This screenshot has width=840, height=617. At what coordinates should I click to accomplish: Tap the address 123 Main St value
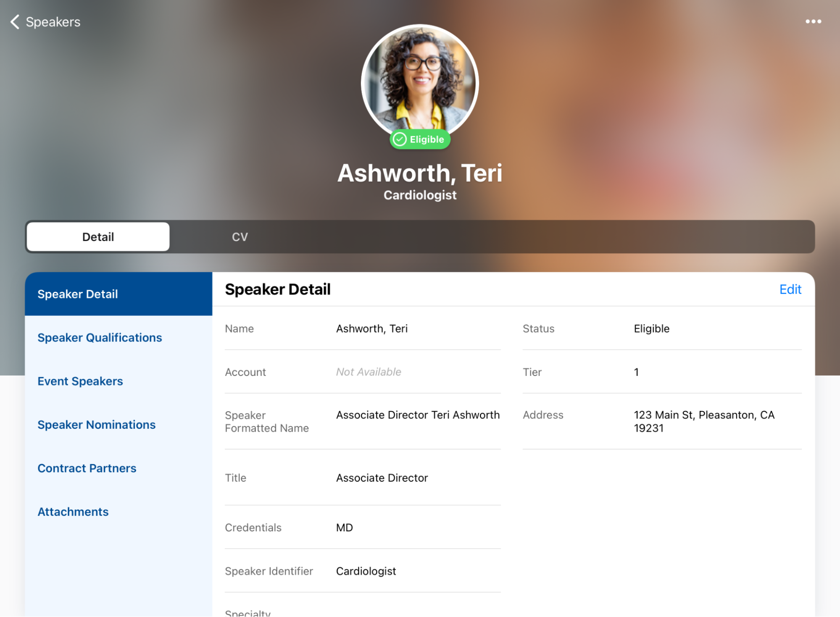[703, 421]
